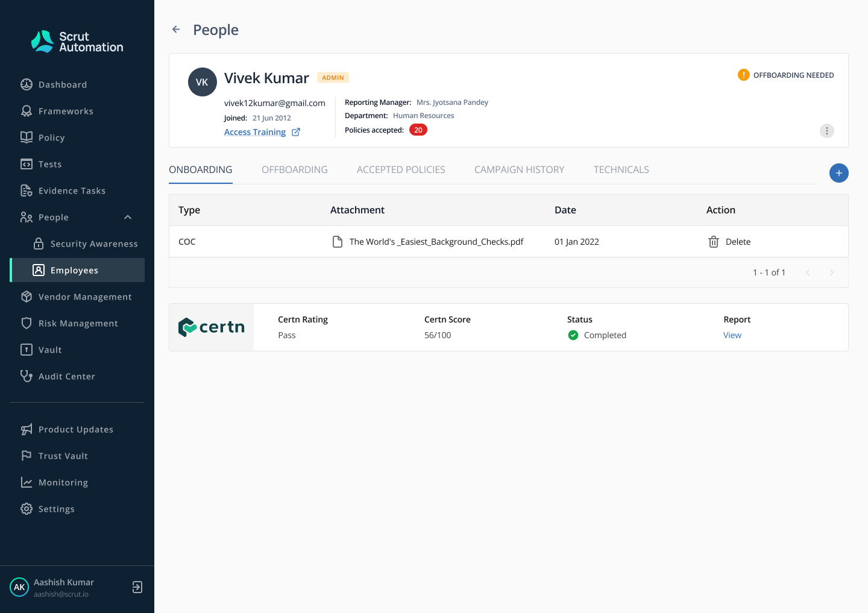View the Certn report link
868x613 pixels.
coord(732,335)
